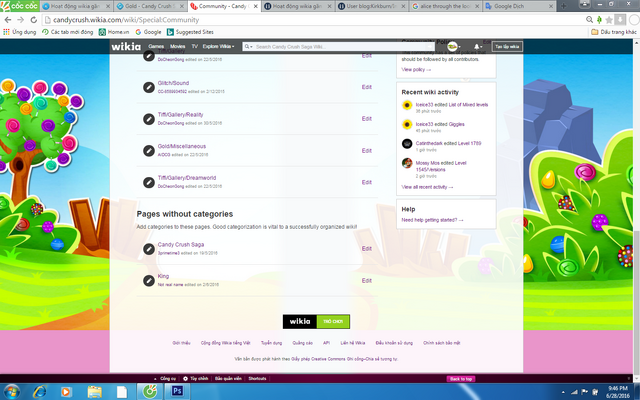Bookmark page with star icon

[x=609, y=20]
